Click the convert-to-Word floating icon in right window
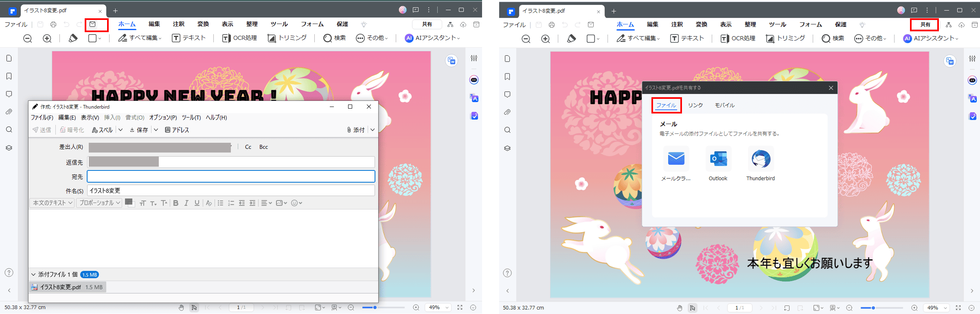The width and height of the screenshot is (980, 314). tap(950, 61)
